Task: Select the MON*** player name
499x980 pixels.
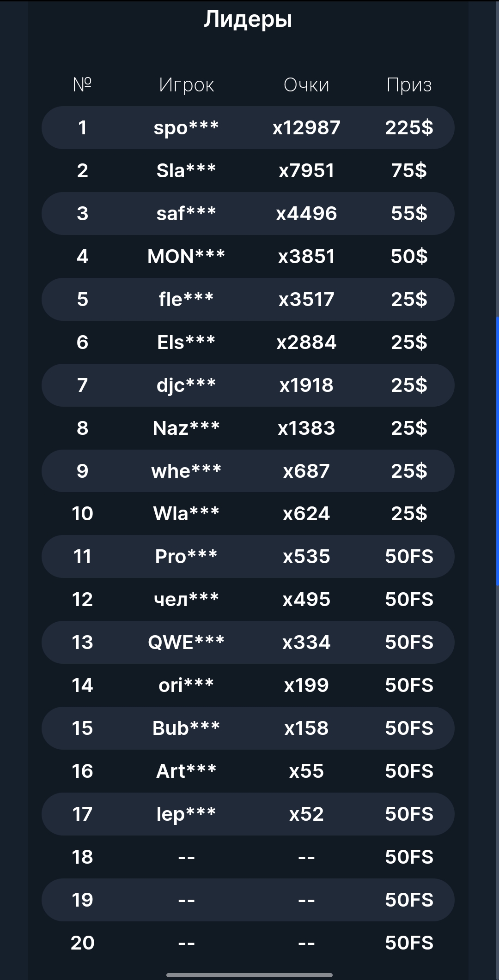Action: 186,257
